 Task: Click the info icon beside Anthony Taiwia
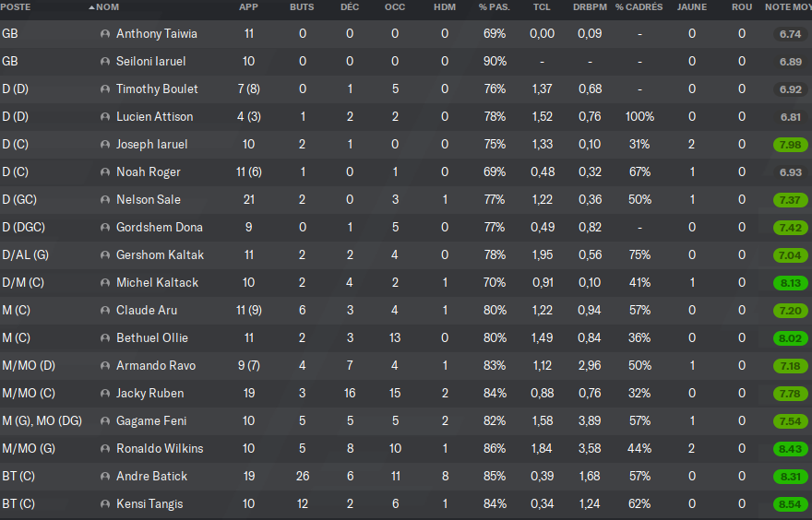click(x=105, y=34)
